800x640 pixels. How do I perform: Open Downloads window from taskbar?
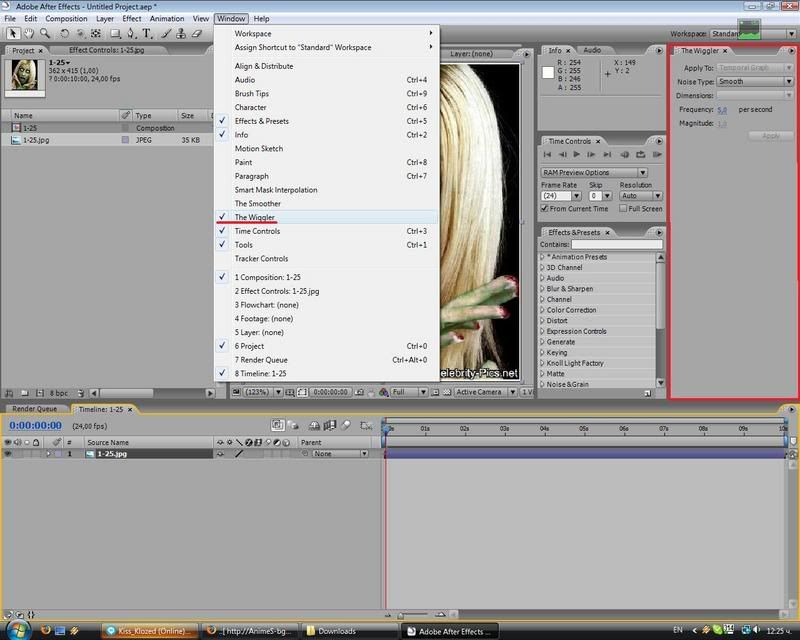tap(348, 631)
